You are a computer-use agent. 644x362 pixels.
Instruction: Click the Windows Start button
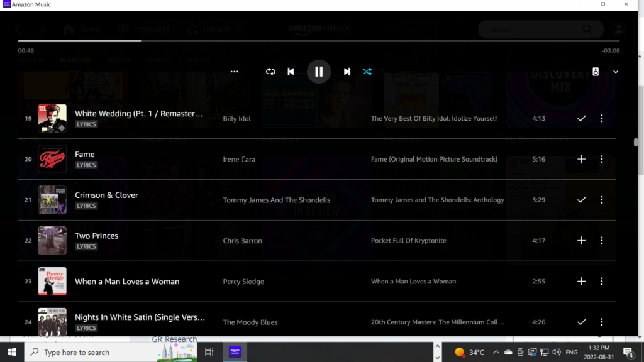point(12,352)
